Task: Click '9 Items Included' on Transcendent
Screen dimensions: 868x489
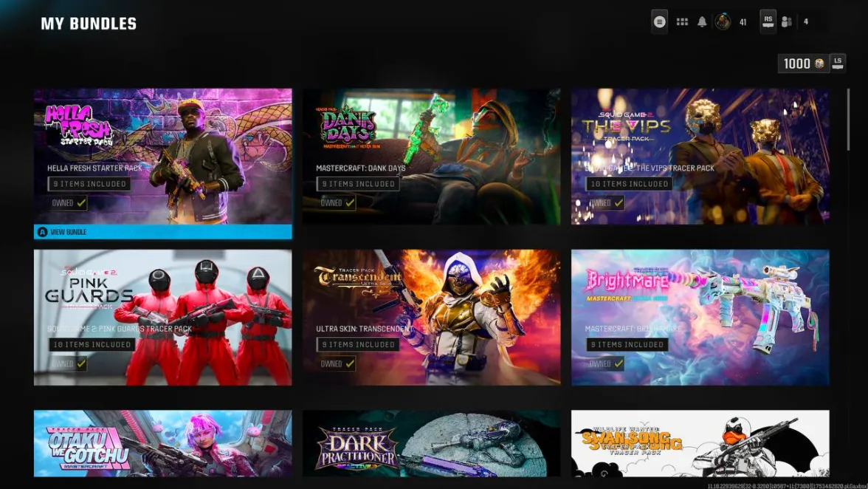Action: 358,344
